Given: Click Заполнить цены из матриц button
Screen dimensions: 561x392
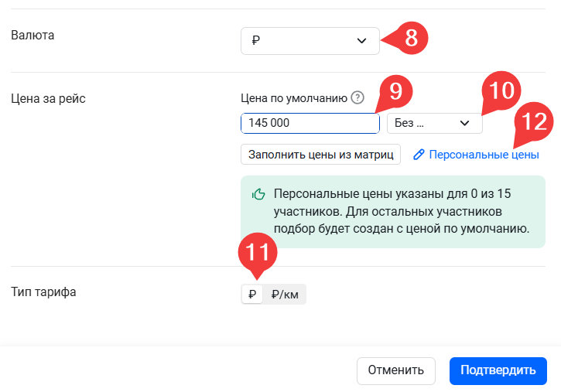Looking at the screenshot, I should click(320, 155).
